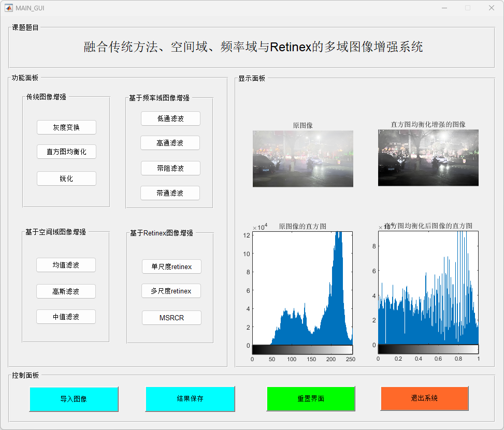504x430 pixels.
Task: Click the 原图像 foggy street image
Action: (303, 158)
